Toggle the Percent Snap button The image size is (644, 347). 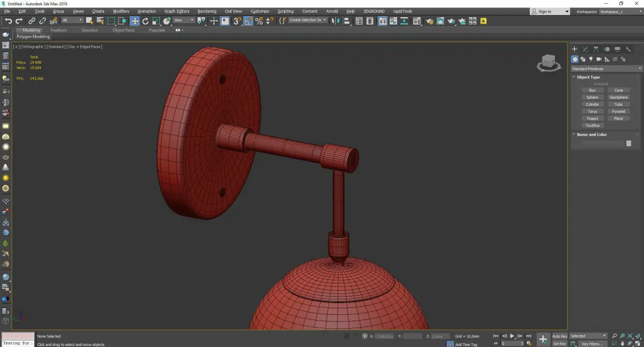coord(259,21)
